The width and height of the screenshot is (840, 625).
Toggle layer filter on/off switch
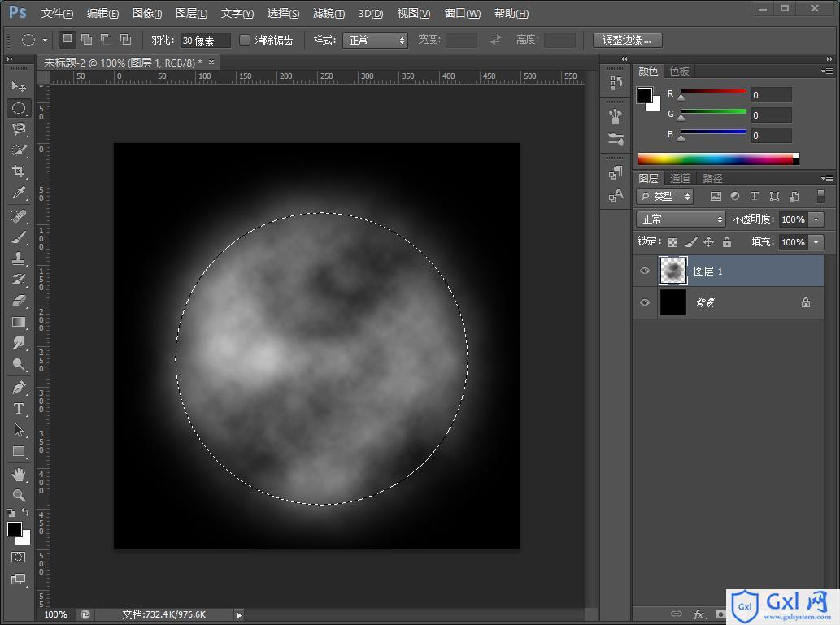(x=820, y=197)
